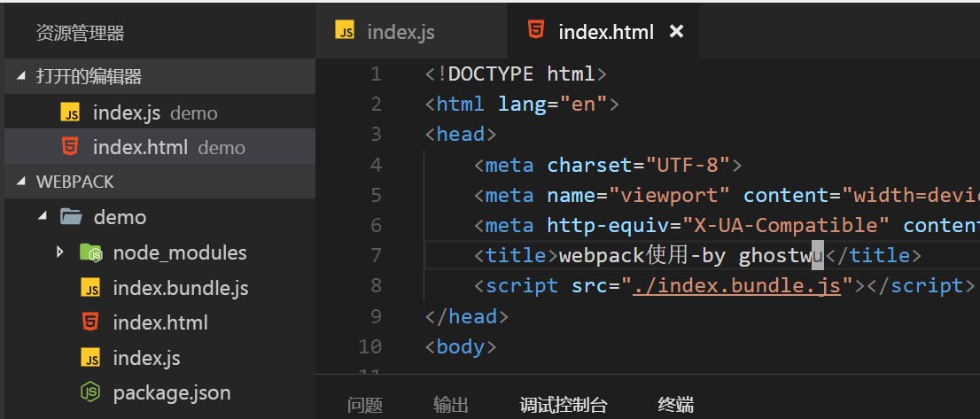Follow the ./index.bundle.js link in code
This screenshot has height=419, width=980.
click(736, 285)
